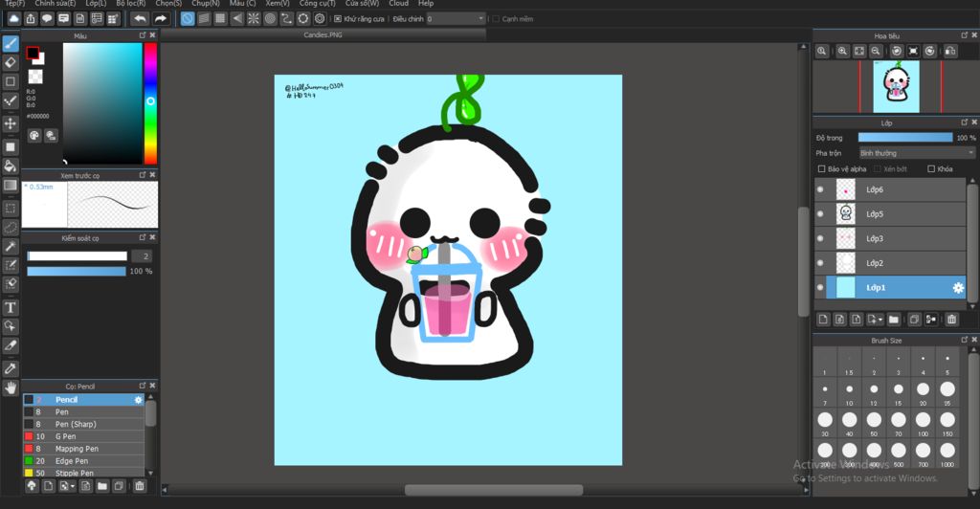Screen dimensions: 980x509
Task: Enable Bảo vệ alpha checkbox
Action: pos(821,168)
